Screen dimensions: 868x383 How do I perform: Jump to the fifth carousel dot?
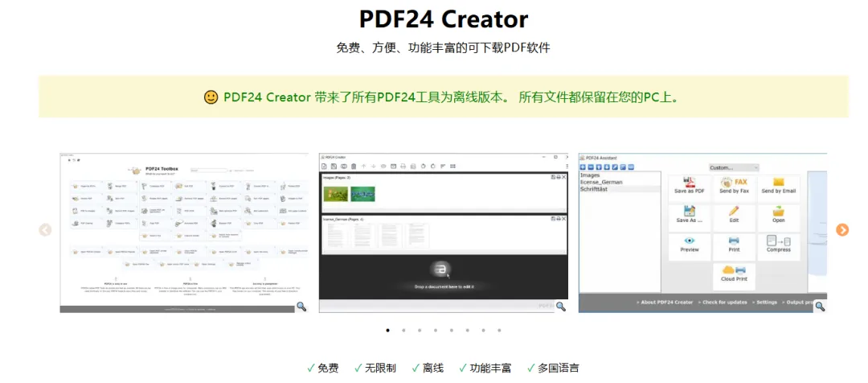pyautogui.click(x=451, y=330)
